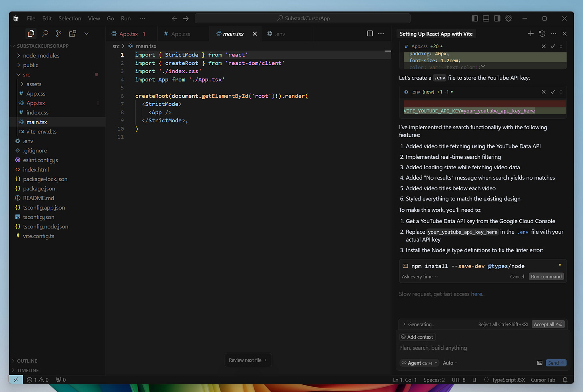Toggle the secondary side bar layout button
This screenshot has width=583, height=392.
497,18
